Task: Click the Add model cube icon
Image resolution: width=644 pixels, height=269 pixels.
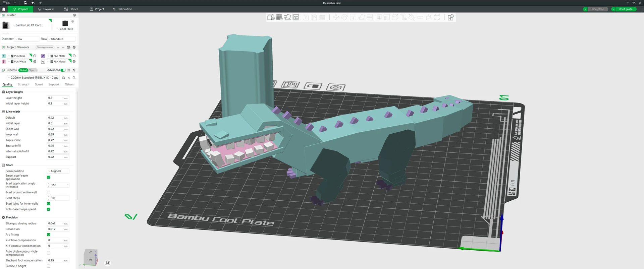Action: tap(271, 17)
